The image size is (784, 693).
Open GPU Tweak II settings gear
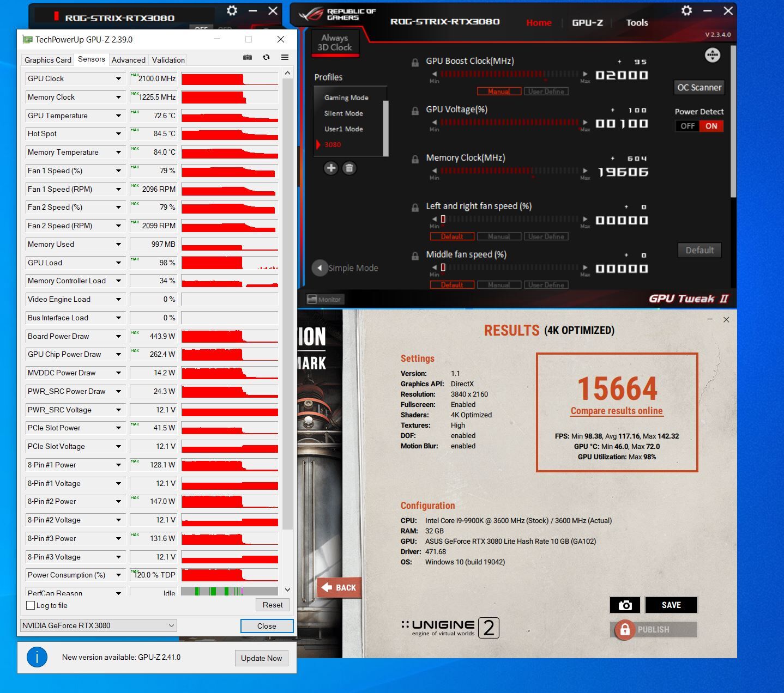point(686,10)
